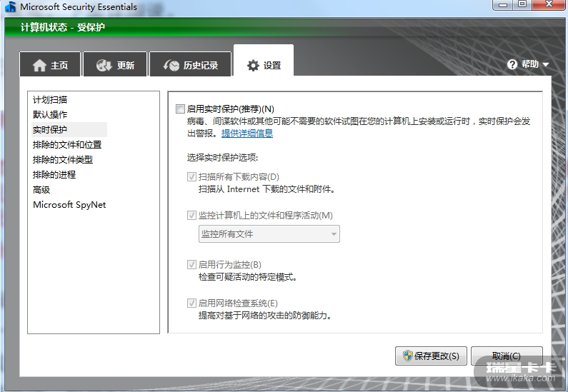Click the 保存更改(S) button
Screen dimensions: 568x392
pos(431,356)
